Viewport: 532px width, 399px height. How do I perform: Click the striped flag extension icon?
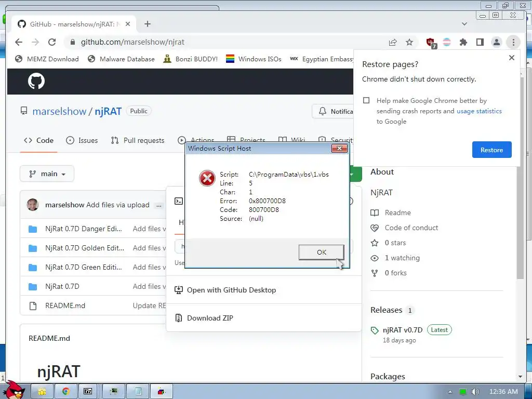pyautogui.click(x=447, y=42)
